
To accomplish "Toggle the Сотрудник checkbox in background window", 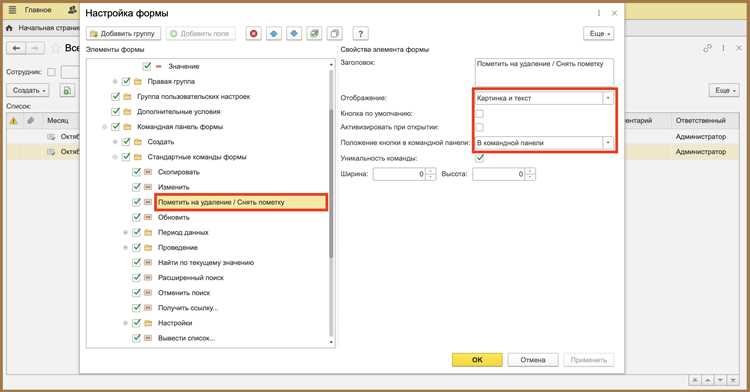I will 52,72.
